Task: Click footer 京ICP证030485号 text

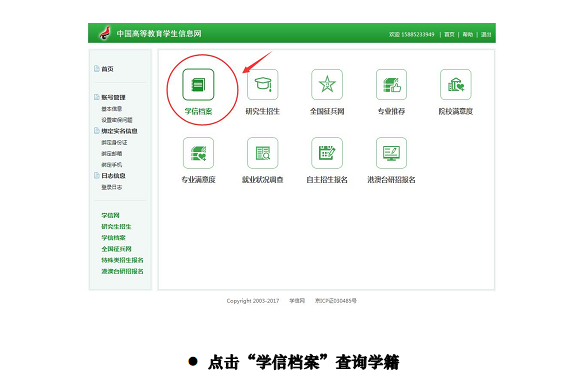Action: point(335,301)
